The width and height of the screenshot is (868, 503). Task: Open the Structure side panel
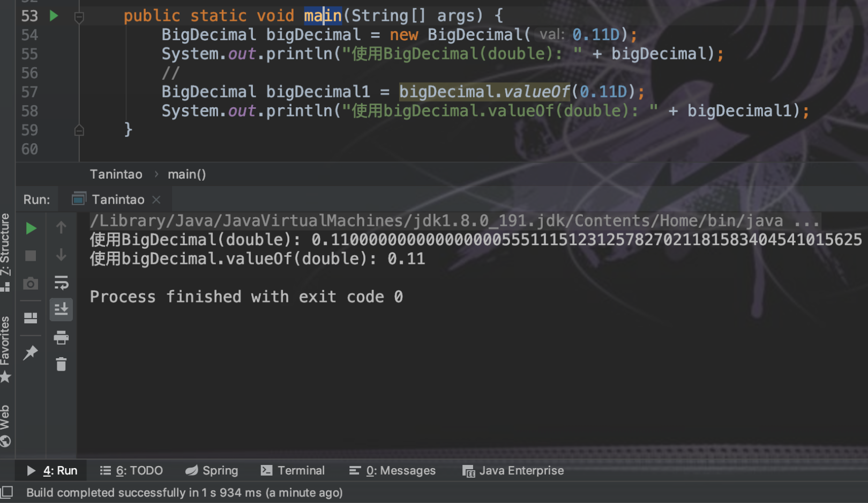pos(5,252)
